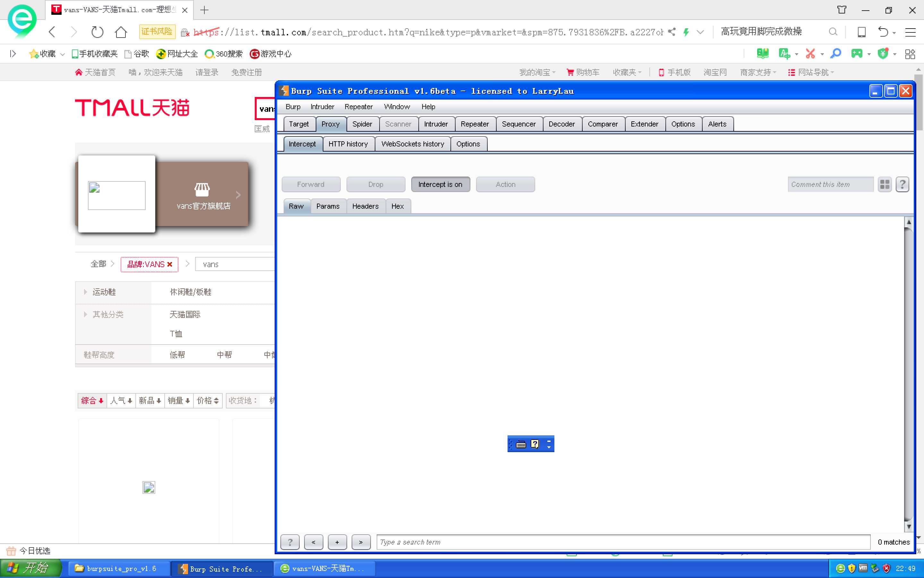The image size is (924, 578).
Task: Click the Type a search term field
Action: tap(623, 542)
